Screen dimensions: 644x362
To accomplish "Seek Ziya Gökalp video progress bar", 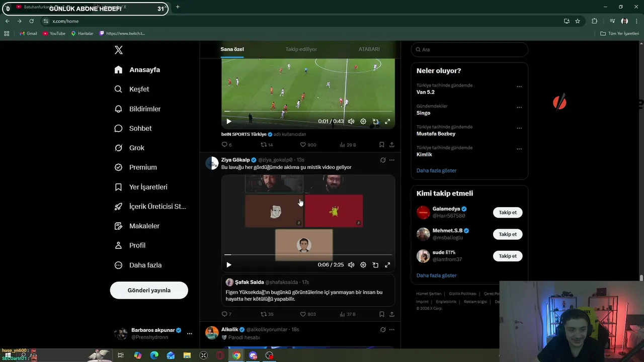I will pos(308,255).
